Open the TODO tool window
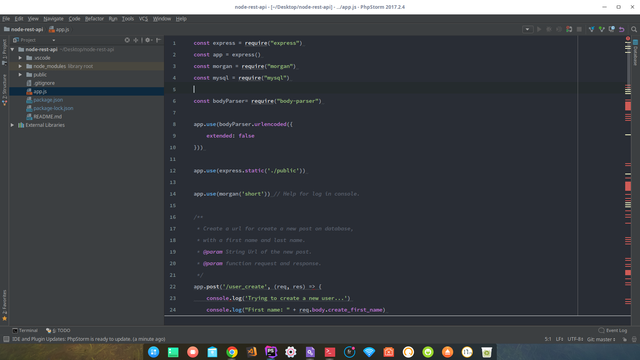Viewport: 640px width, 360px height. [58, 331]
